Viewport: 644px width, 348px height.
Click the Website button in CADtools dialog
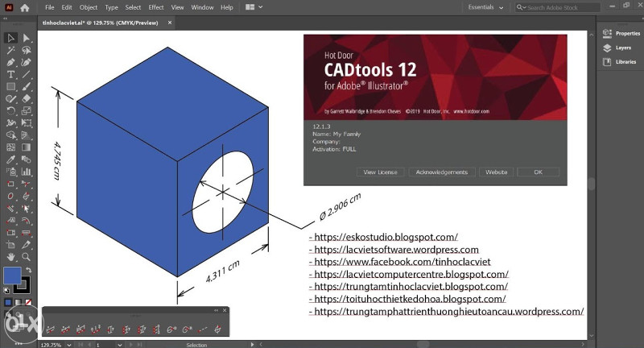(x=496, y=172)
